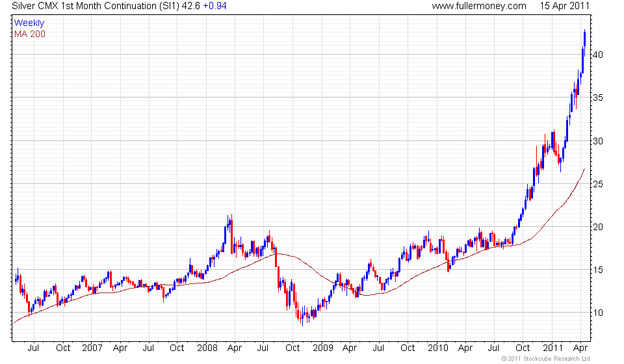Click the topmost candlestick at the chart peak
The image size is (624, 364).
pyautogui.click(x=585, y=38)
